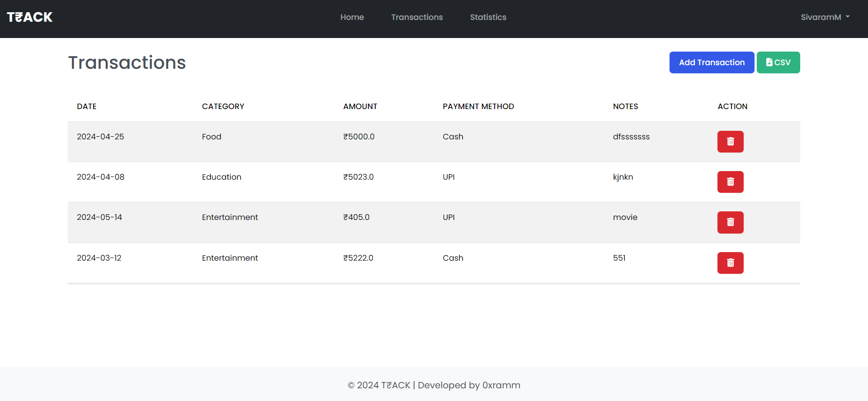Click the ₹5222.0 amount
868x401 pixels.
358,258
